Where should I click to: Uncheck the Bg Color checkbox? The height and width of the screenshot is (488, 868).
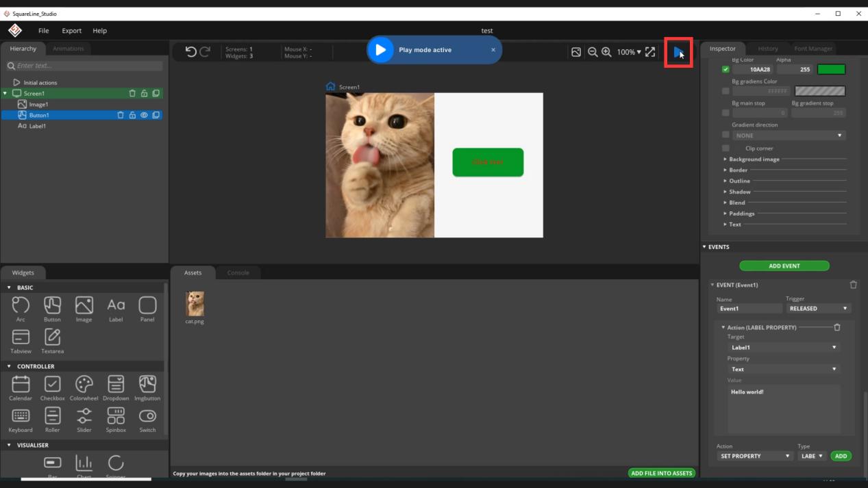726,69
